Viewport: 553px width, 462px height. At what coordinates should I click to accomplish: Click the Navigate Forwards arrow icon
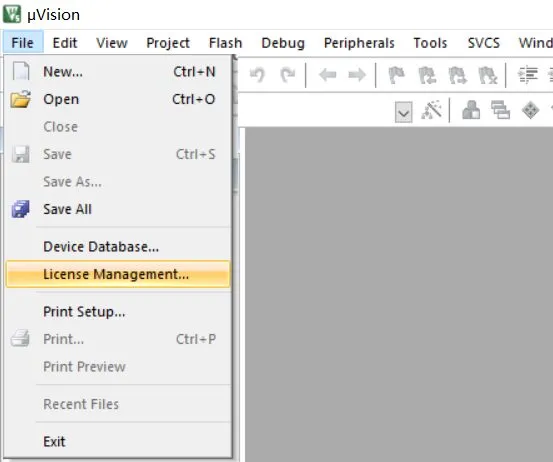point(357,75)
